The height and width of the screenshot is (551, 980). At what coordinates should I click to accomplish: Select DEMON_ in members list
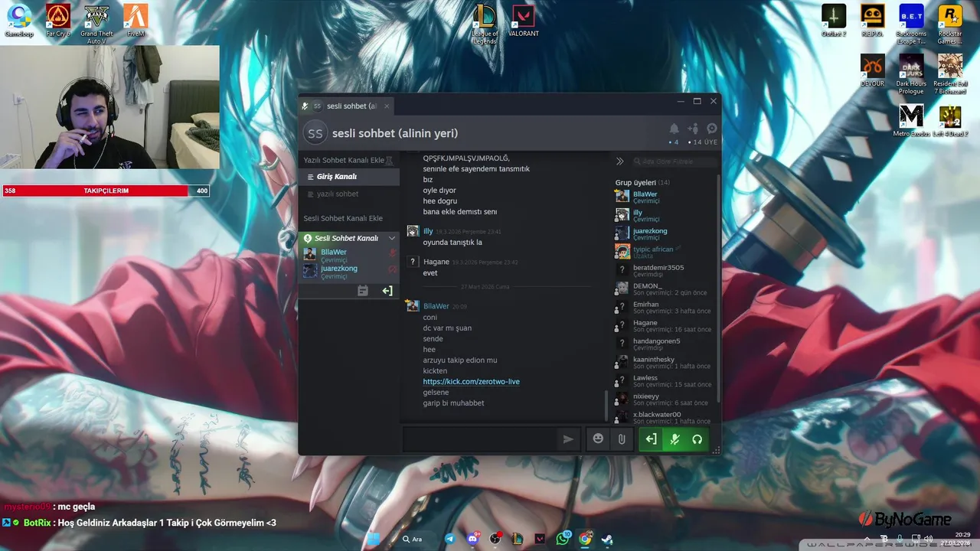(665, 289)
